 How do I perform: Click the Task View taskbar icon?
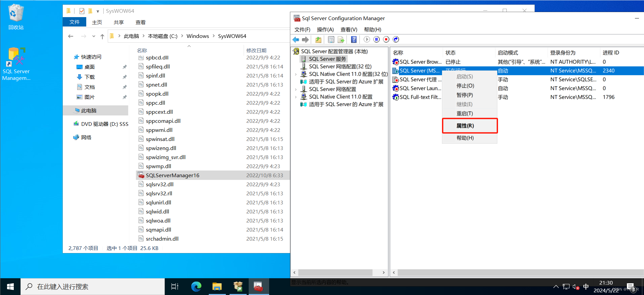tap(175, 287)
